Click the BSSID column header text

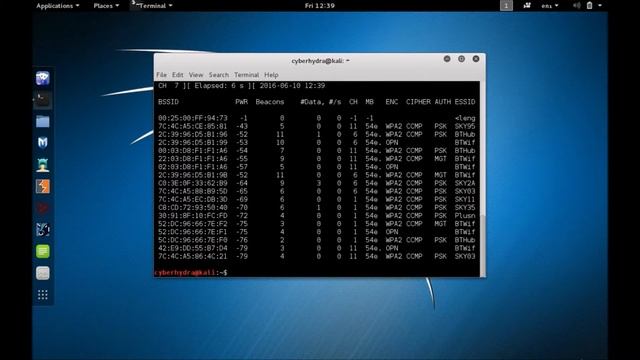tap(169, 102)
